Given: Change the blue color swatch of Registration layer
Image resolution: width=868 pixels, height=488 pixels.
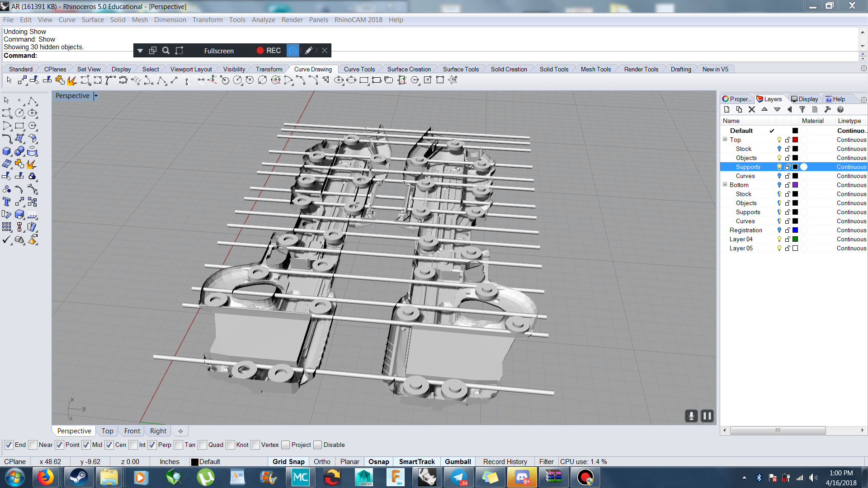Looking at the screenshot, I should [x=795, y=230].
